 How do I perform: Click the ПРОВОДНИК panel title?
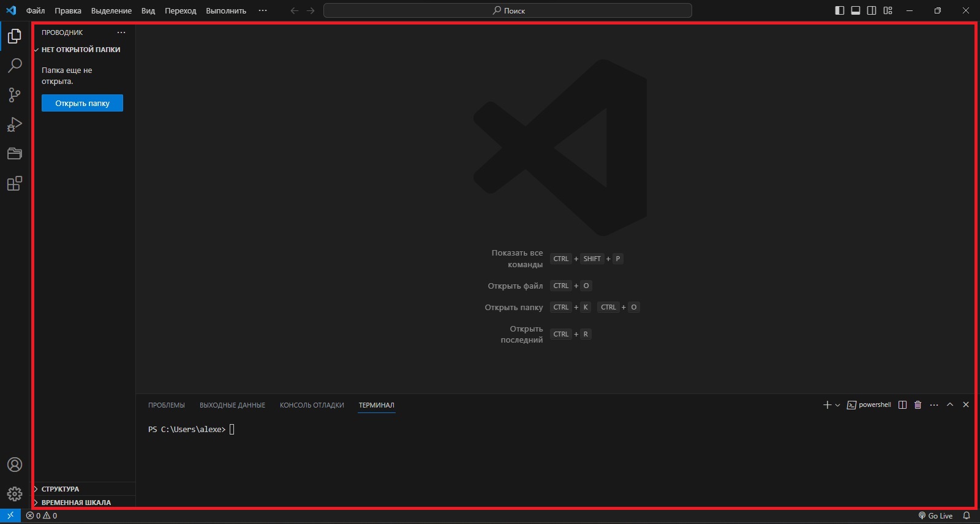tap(62, 32)
